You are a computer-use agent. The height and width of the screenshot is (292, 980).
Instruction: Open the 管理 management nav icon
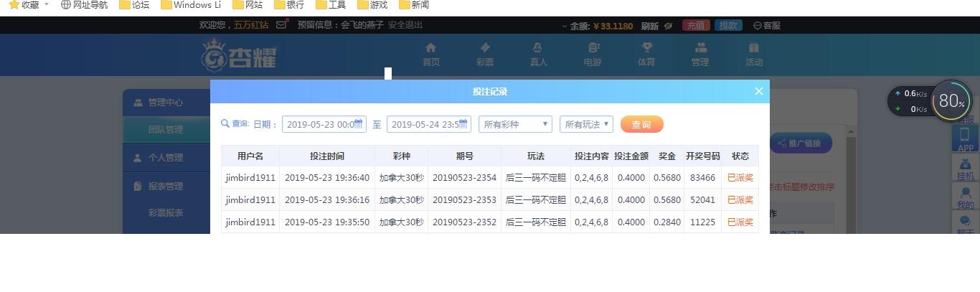click(700, 48)
